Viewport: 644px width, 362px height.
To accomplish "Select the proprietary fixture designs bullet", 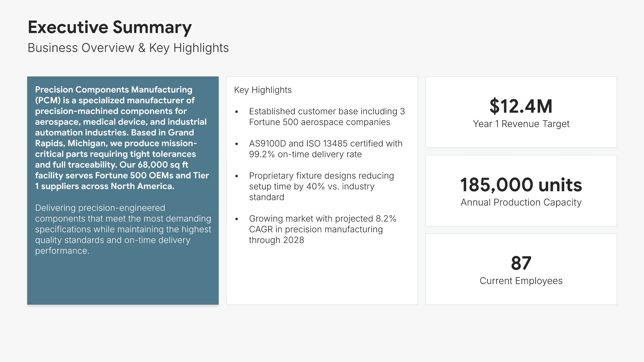I will 321,186.
